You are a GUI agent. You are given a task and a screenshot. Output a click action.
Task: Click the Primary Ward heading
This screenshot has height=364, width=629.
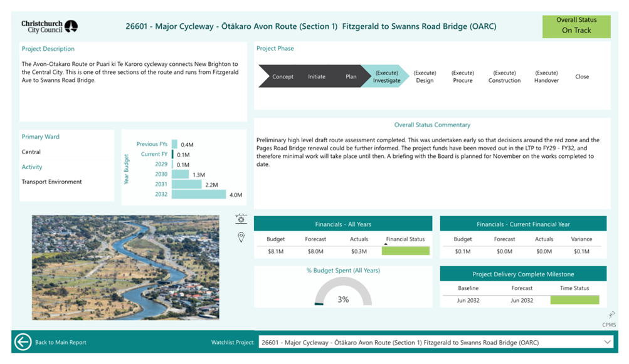click(40, 137)
